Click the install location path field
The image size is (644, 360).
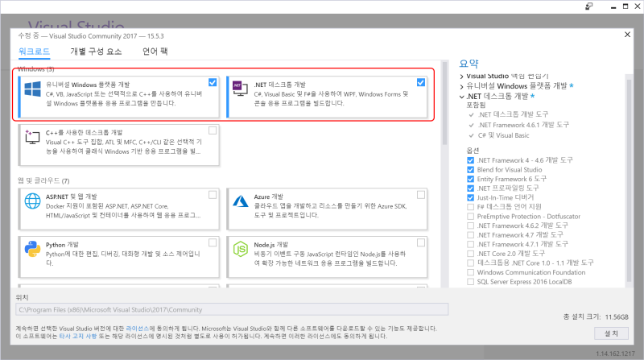pos(232,309)
